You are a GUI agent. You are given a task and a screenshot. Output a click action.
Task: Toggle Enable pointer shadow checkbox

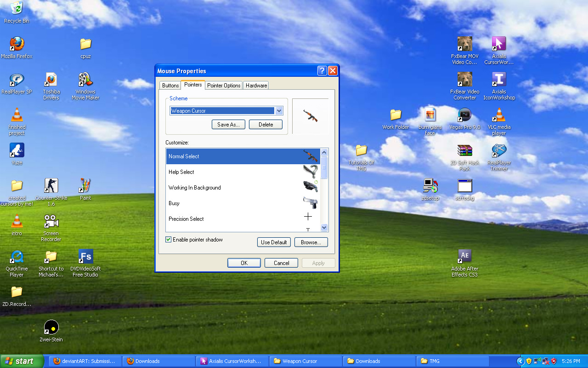point(169,240)
